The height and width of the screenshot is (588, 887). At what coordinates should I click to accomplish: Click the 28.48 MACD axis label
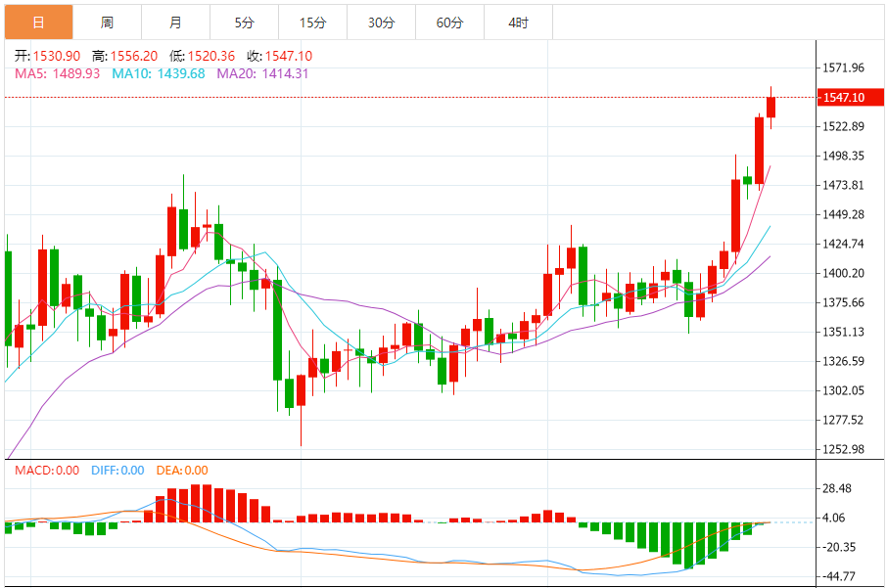pyautogui.click(x=837, y=488)
